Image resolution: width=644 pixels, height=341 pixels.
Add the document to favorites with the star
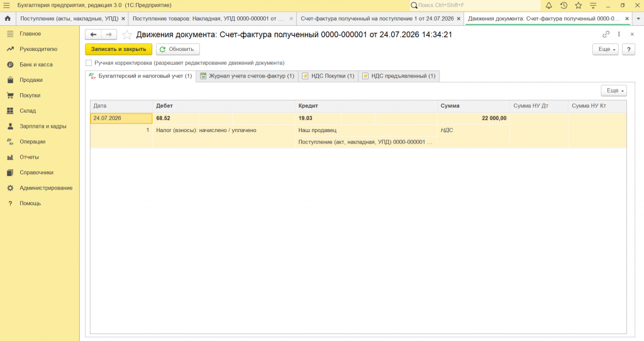(x=127, y=35)
